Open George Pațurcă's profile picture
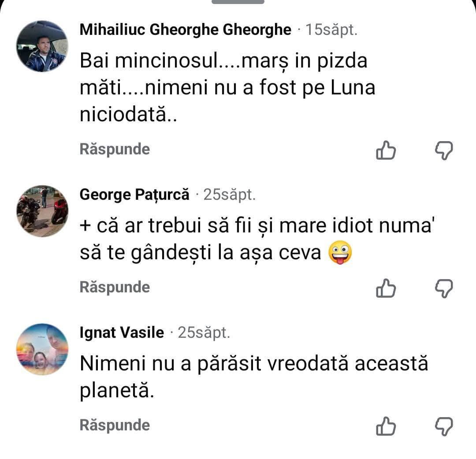The height and width of the screenshot is (459, 476). (x=42, y=211)
